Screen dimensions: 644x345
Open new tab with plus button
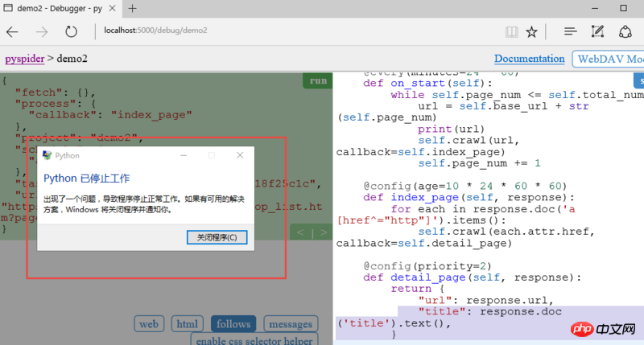tap(132, 8)
